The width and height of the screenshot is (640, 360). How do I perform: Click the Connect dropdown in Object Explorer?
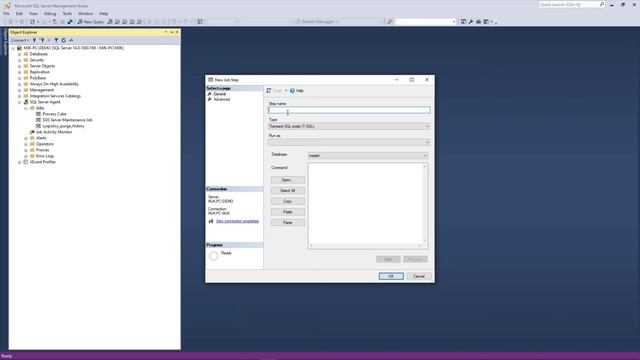20,40
